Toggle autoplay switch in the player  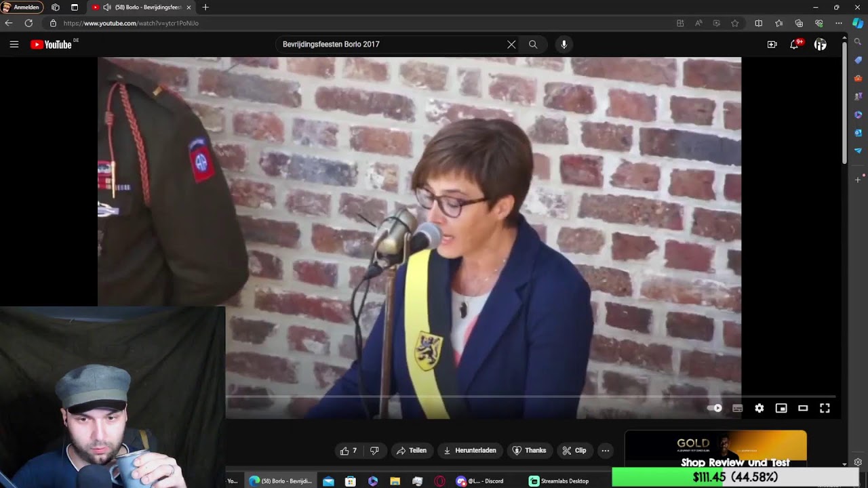tap(715, 408)
